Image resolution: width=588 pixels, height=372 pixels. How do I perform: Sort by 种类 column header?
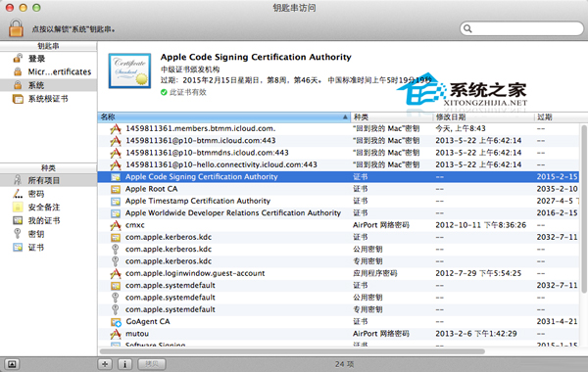point(391,117)
